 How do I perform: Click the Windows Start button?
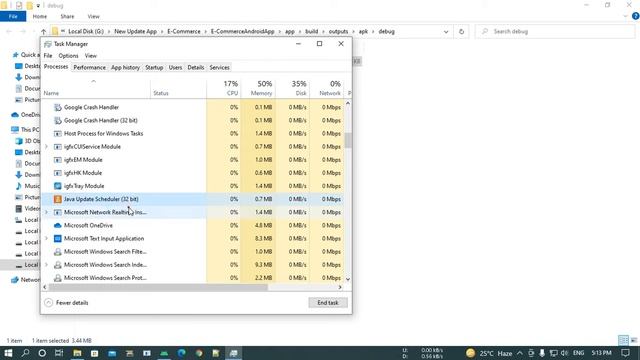[8, 353]
